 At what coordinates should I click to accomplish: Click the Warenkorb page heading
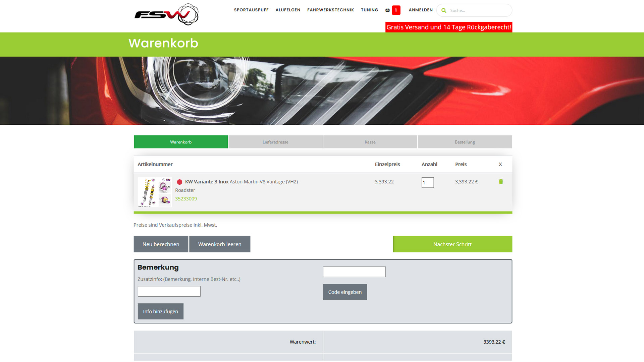[163, 43]
